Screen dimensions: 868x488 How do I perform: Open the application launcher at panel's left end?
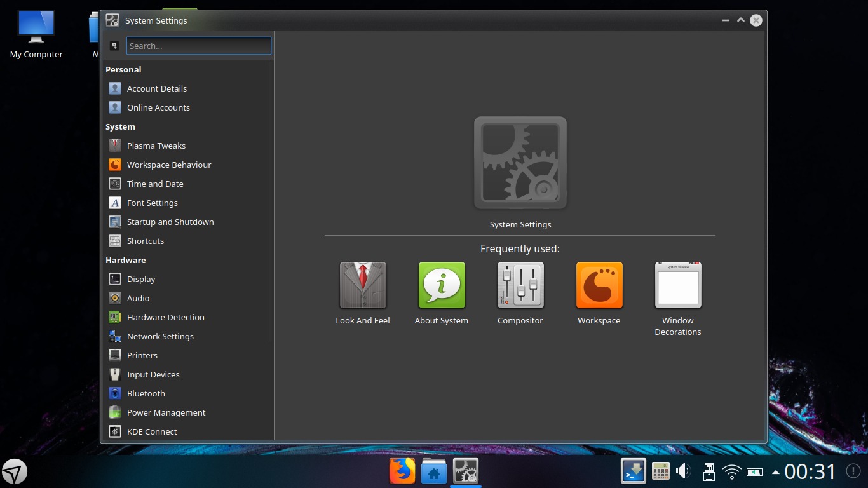[15, 471]
